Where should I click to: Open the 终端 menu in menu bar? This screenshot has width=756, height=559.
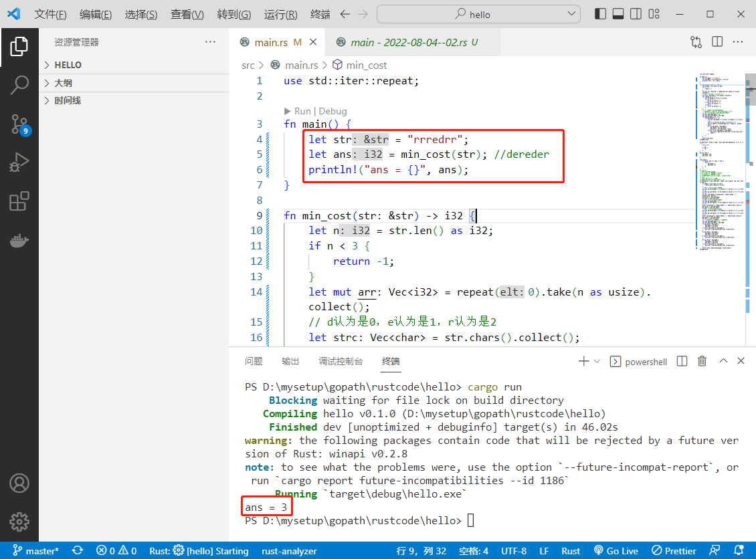click(320, 15)
